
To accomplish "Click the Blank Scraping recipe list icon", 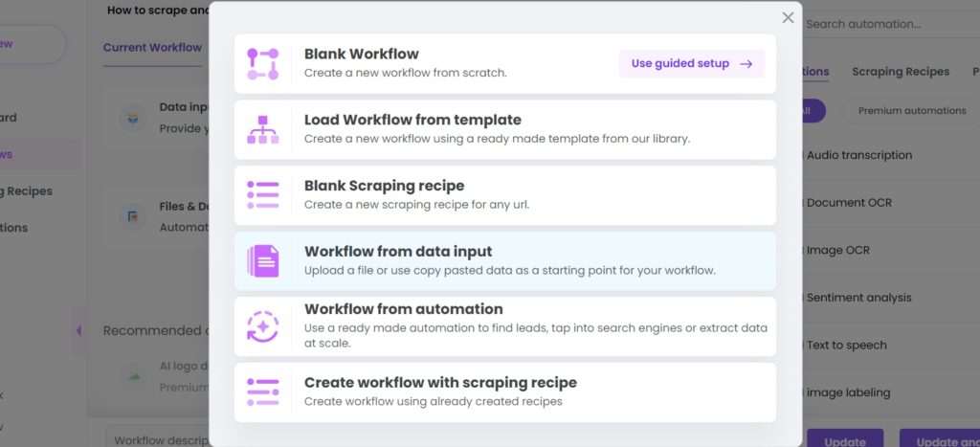I will (x=262, y=195).
